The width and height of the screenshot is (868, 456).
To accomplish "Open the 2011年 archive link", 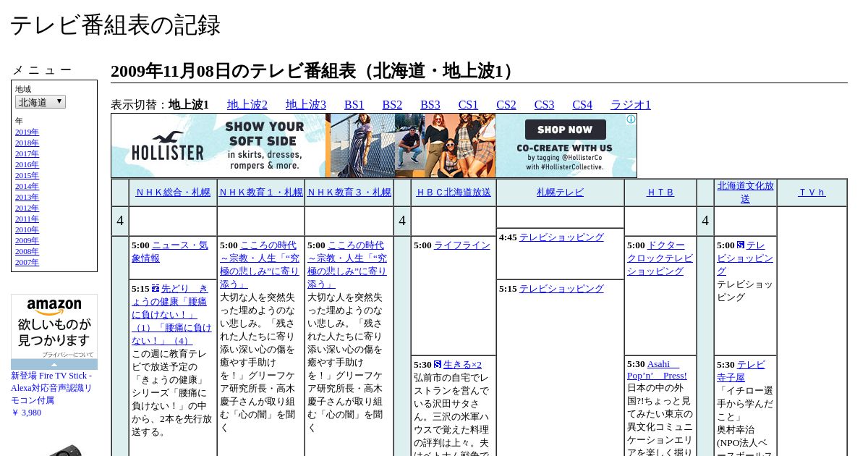I will click(27, 219).
